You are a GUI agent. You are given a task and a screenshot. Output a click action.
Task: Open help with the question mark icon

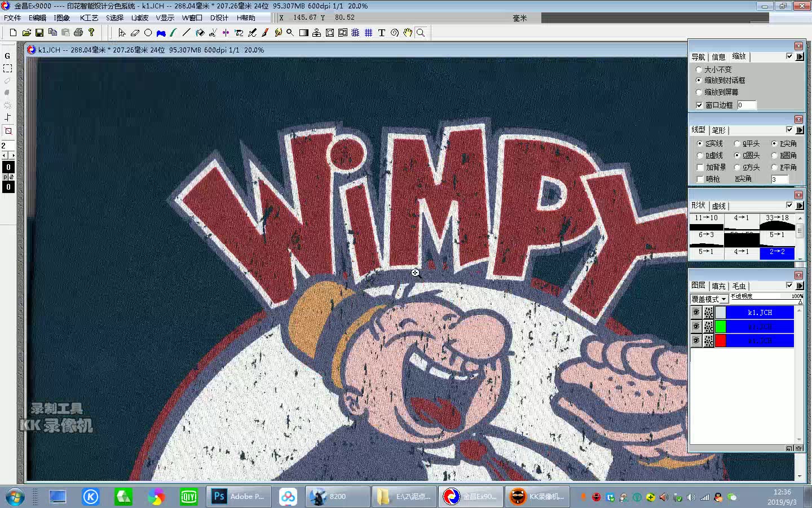(91, 33)
